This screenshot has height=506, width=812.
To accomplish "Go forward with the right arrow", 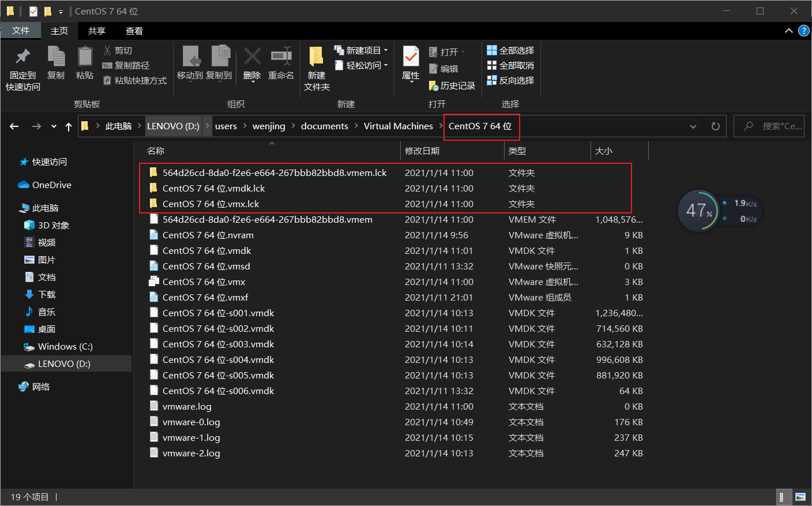I will click(36, 126).
